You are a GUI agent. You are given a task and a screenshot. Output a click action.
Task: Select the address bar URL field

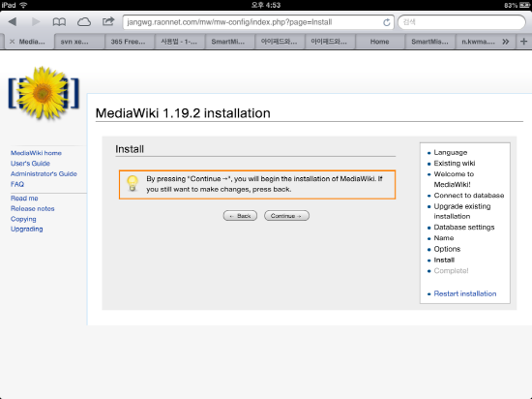(x=258, y=22)
